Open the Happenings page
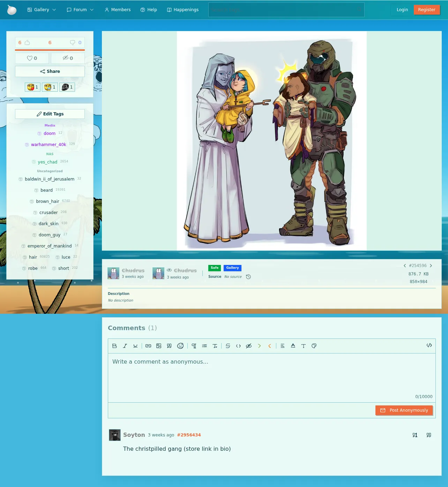The image size is (448, 487). [183, 10]
